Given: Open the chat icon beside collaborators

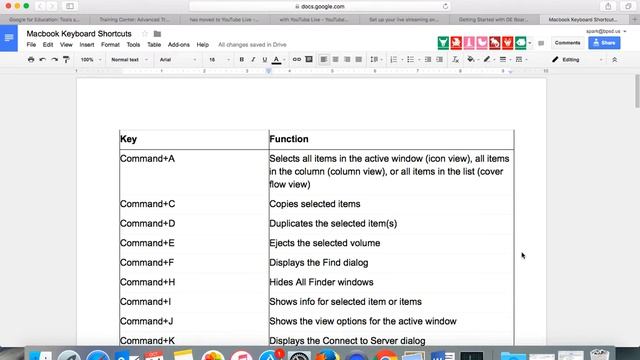Looking at the screenshot, I should 541,43.
